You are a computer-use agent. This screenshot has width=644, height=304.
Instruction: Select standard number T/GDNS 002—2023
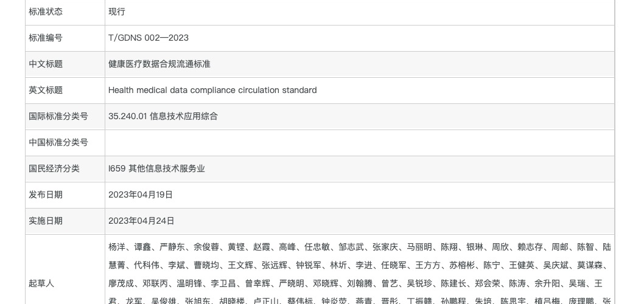point(149,38)
